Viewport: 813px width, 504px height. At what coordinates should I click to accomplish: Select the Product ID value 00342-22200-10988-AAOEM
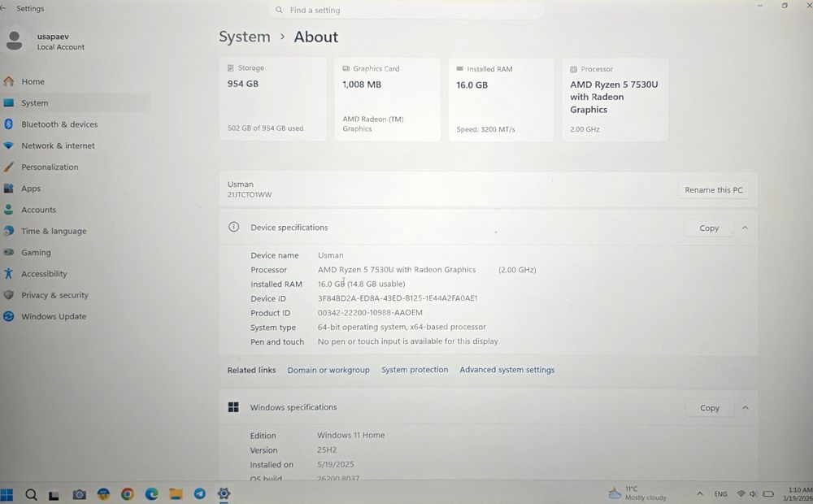(x=370, y=313)
